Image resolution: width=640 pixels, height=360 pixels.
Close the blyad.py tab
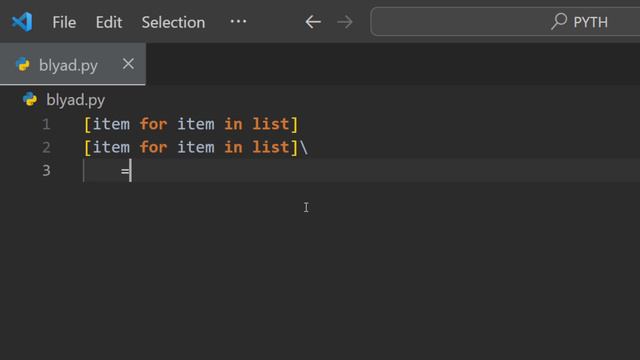(128, 64)
